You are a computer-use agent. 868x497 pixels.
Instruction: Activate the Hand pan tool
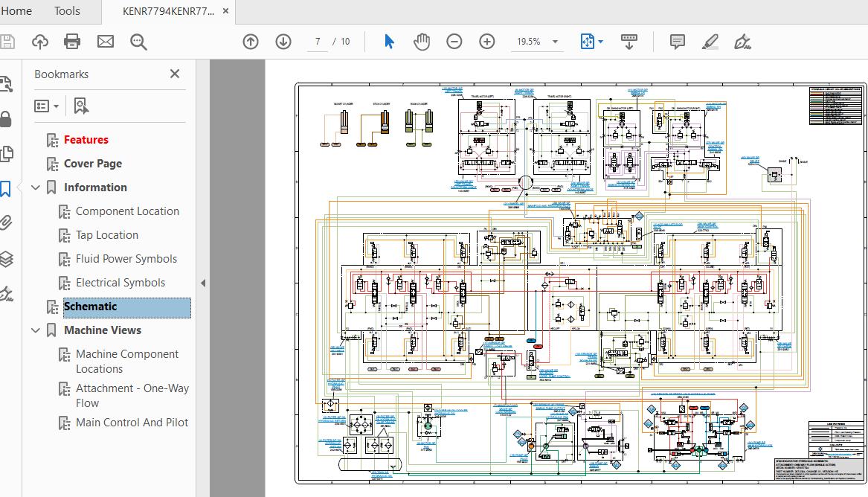click(x=422, y=42)
